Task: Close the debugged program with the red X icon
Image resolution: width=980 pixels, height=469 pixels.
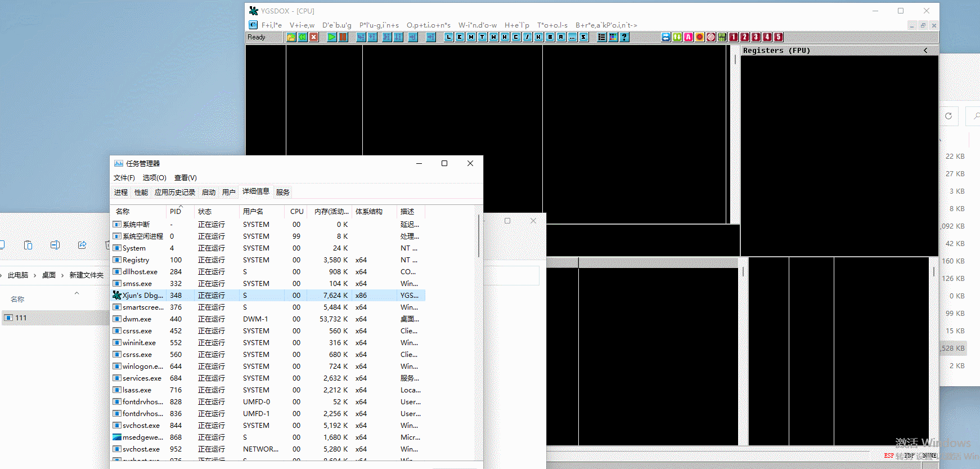Action: (314, 37)
